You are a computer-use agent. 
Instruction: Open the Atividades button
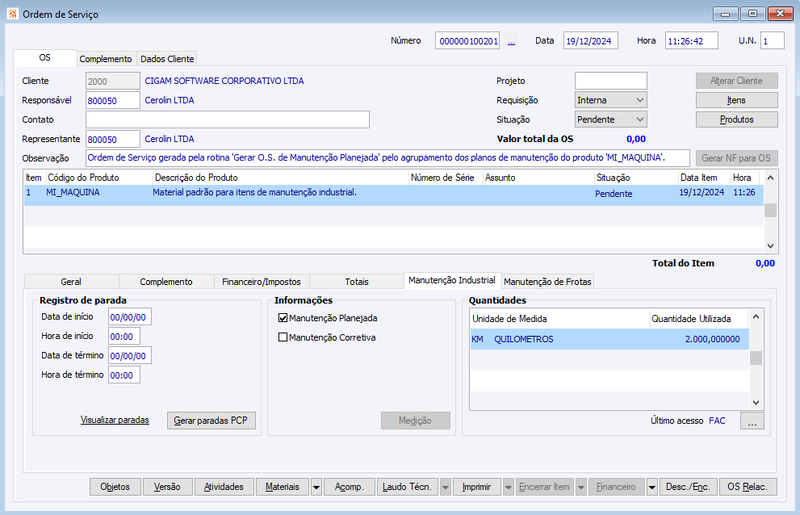(x=224, y=487)
